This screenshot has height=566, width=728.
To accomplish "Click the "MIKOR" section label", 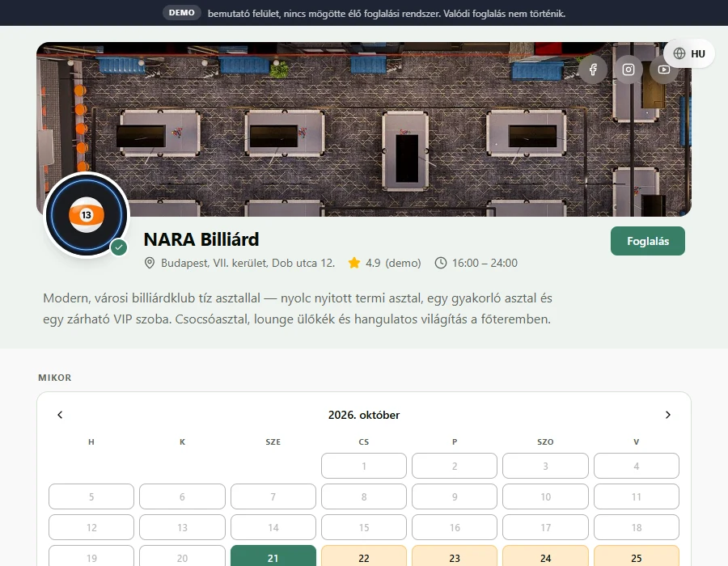I will (55, 378).
